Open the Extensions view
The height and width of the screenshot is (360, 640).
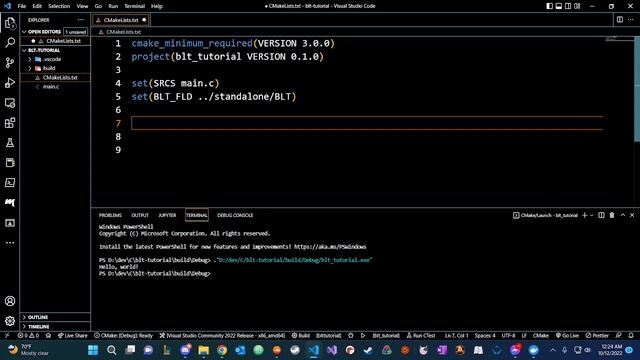click(x=10, y=122)
